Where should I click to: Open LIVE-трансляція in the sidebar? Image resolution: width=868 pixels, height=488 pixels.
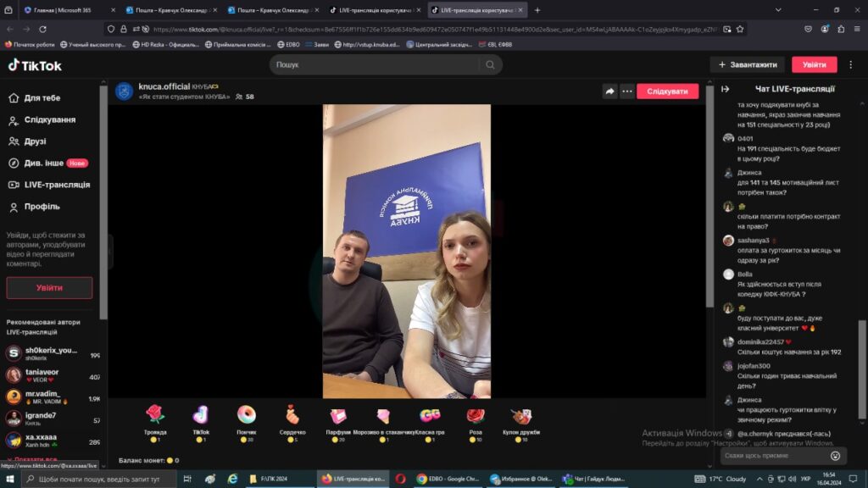49,185
